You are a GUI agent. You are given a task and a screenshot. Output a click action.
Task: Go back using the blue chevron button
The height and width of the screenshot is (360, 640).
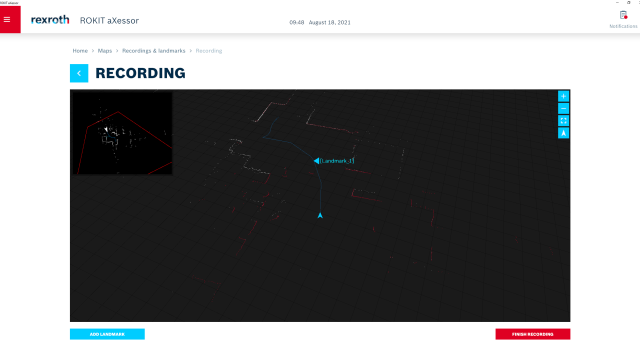79,73
